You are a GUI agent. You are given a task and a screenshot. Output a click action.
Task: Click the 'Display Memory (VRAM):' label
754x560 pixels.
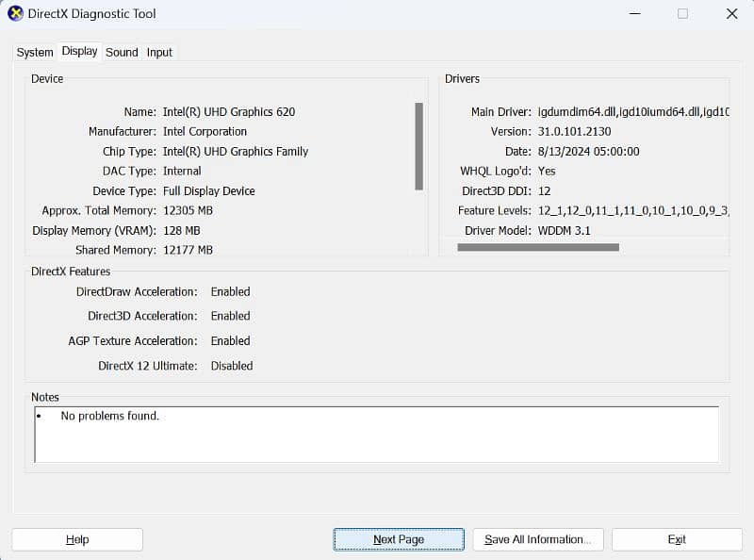click(x=94, y=230)
